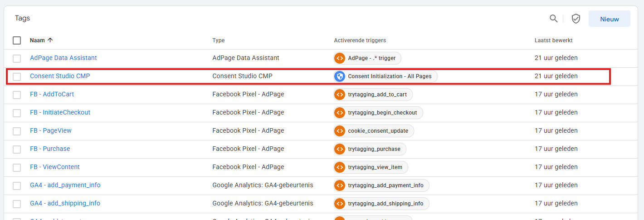644x220 pixels.
Task: Click the AdPage - .* trigger chip icon
Action: tap(340, 58)
